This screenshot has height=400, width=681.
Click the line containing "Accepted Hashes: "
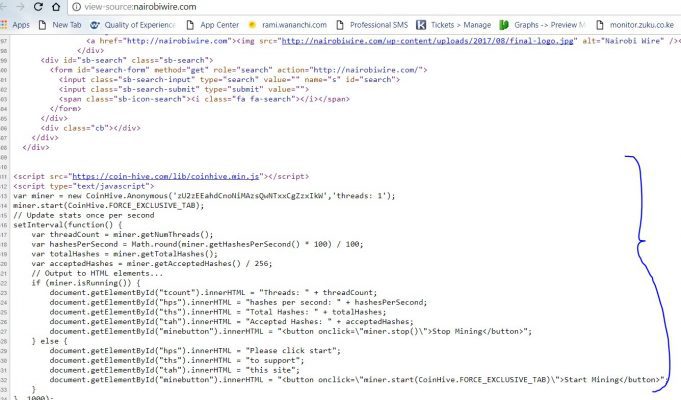(x=231, y=321)
